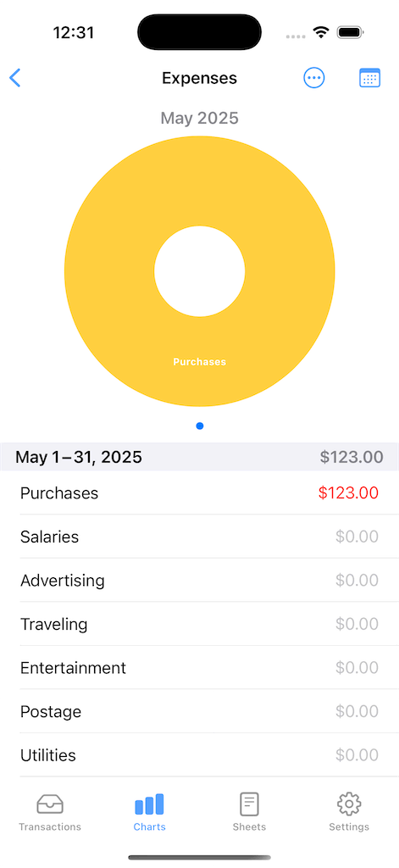Screen dimensions: 399x868
Task: Open the Salaries category row
Action: coord(199,537)
